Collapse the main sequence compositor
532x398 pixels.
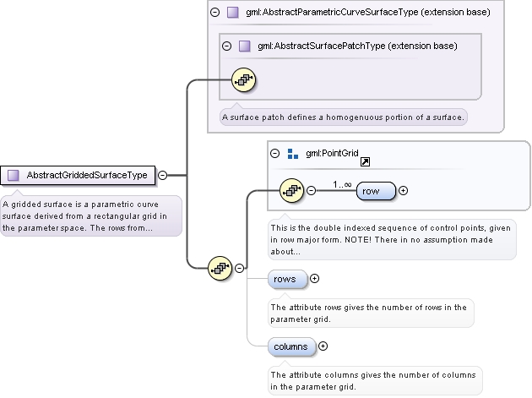[x=239, y=268]
